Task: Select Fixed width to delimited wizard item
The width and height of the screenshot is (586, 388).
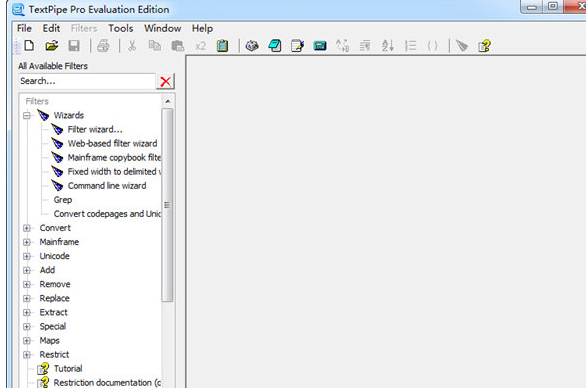Action: (x=114, y=172)
